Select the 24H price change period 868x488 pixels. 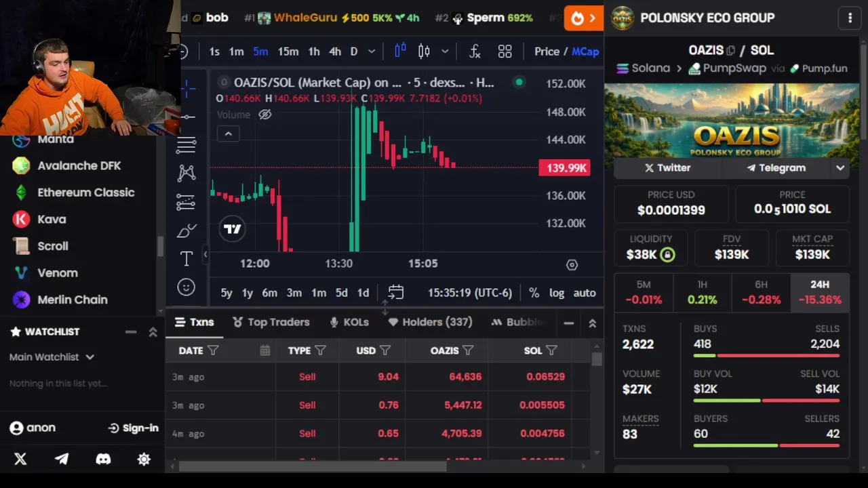(x=820, y=292)
